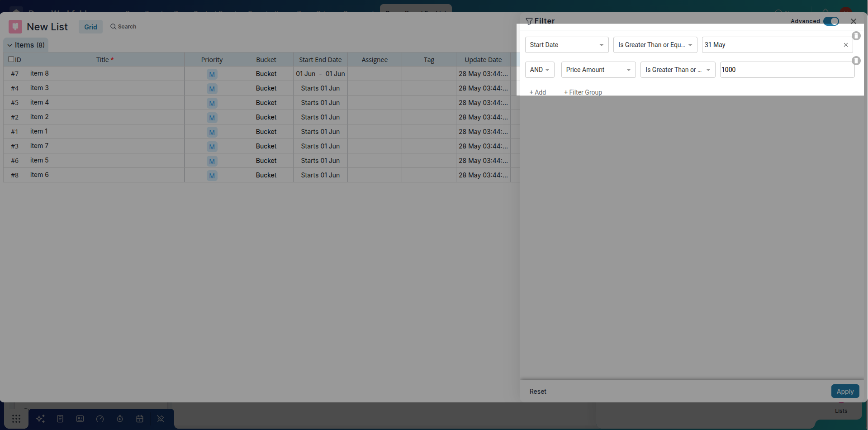
Task: Close the Filter panel
Action: 854,21
